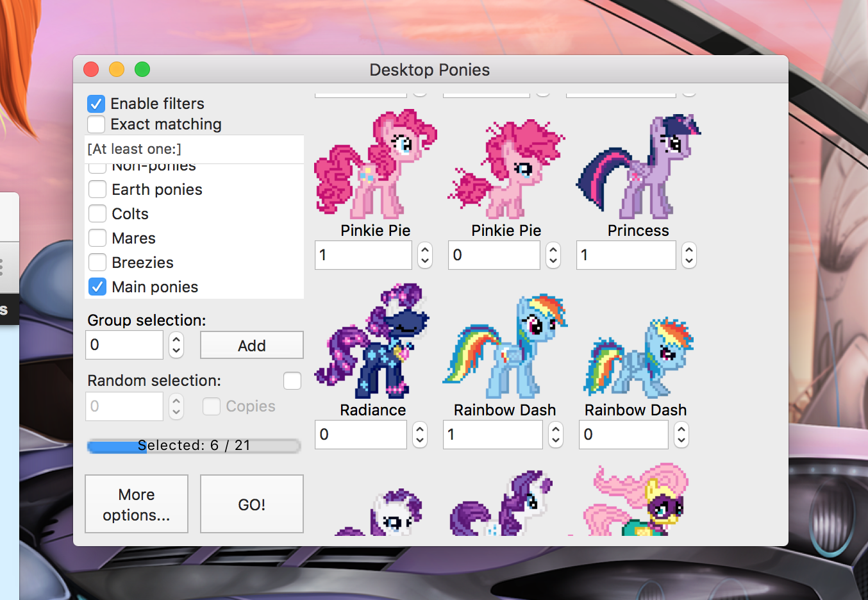
Task: Click the "Desktop Ponies" window title
Action: pos(430,70)
